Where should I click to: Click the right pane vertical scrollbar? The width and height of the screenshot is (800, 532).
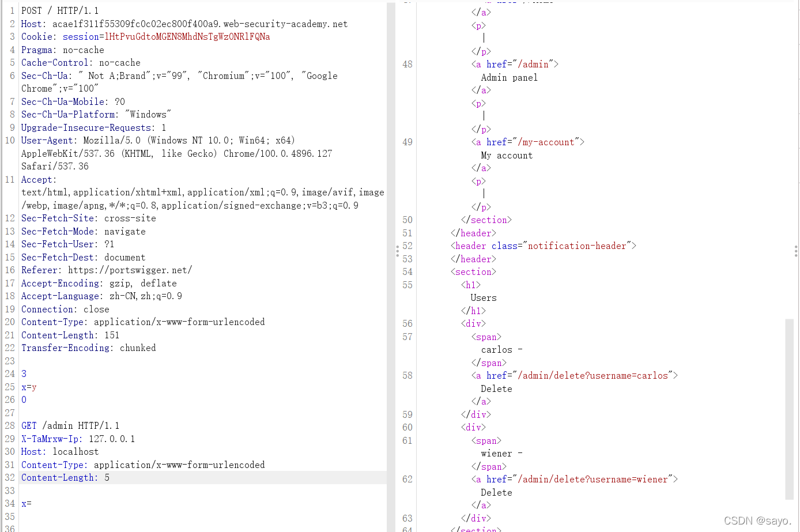pyautogui.click(x=789, y=409)
